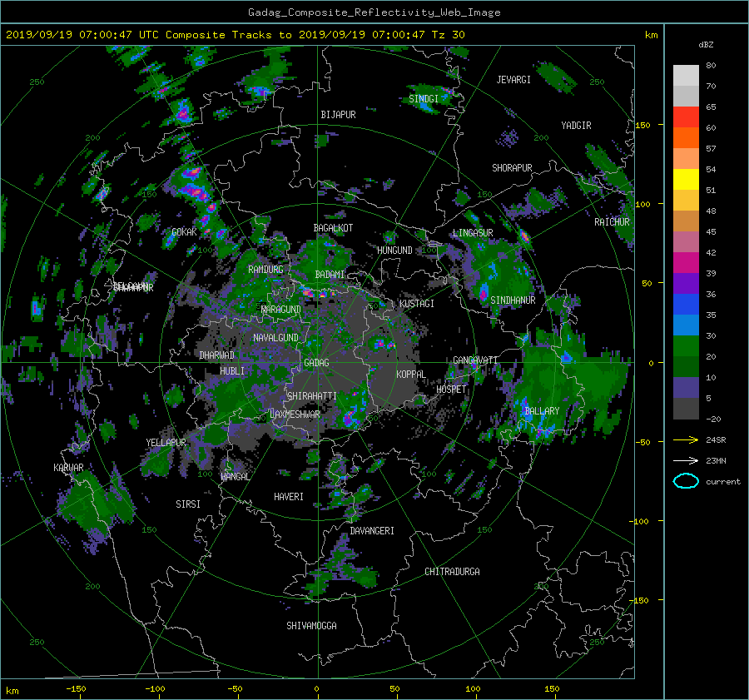Viewport: 749px width, 700px height.
Task: Click the SHORAPUR city label
Action: 512,167
